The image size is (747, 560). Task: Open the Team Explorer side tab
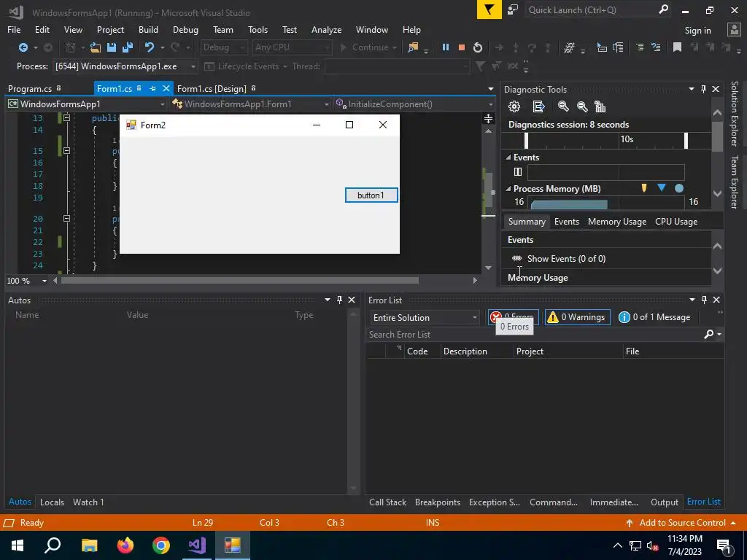734,182
